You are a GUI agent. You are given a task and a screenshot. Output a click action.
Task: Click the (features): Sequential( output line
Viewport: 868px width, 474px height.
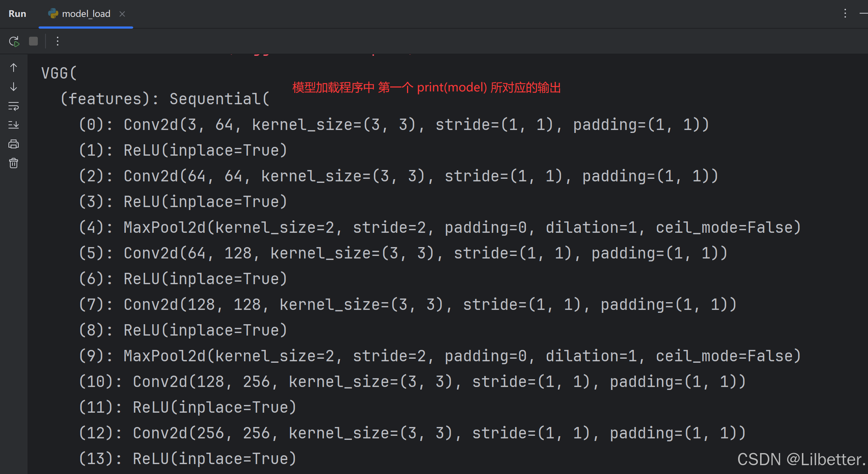click(165, 99)
